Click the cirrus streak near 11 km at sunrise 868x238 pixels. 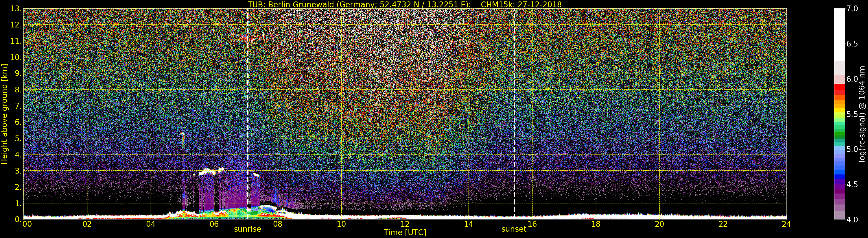tap(250, 37)
